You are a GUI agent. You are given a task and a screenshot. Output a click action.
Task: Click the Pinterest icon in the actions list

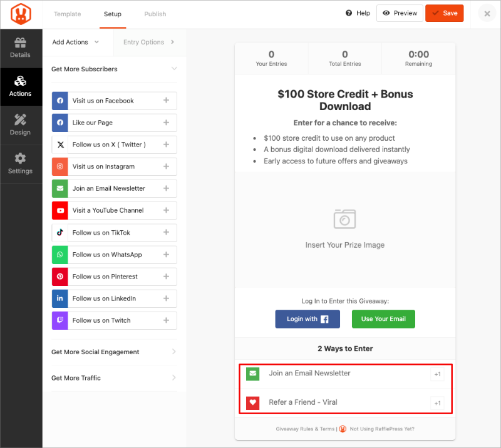pos(59,277)
